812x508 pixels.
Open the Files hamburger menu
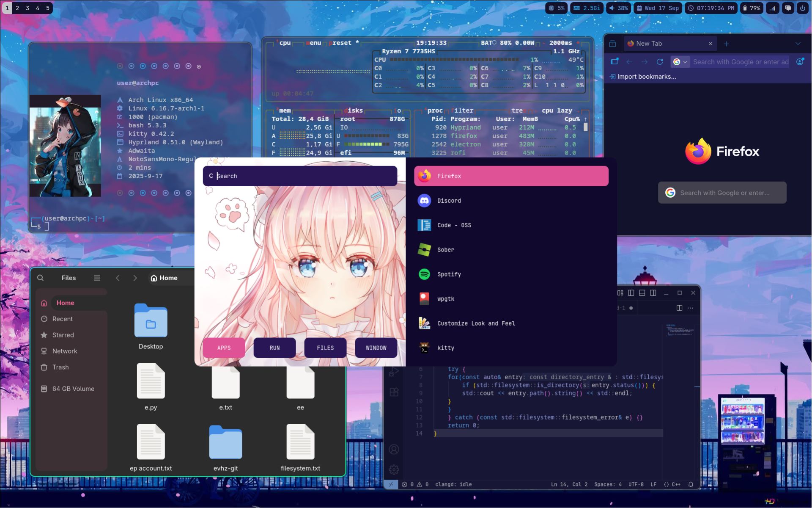pos(97,278)
